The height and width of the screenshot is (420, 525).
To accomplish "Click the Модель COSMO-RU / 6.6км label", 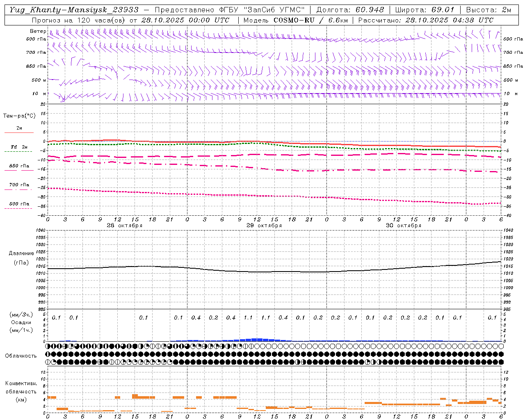I will coord(296,20).
